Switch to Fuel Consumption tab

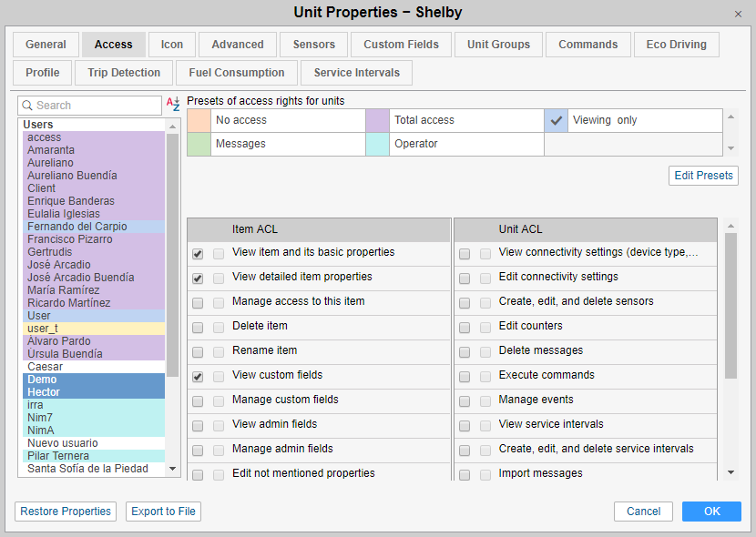pyautogui.click(x=237, y=73)
